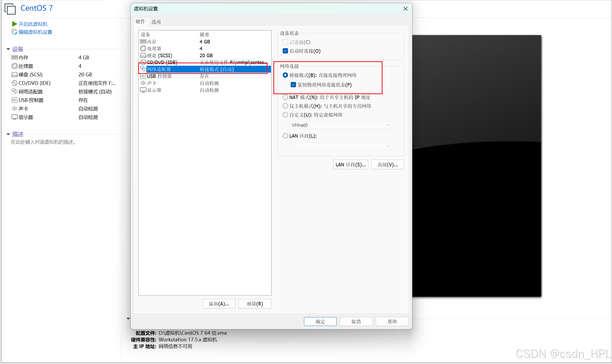Screen dimensions: 612x364
Task: Click the CD/DVD (IDE) disc icon in the sidebar
Action: (x=14, y=83)
